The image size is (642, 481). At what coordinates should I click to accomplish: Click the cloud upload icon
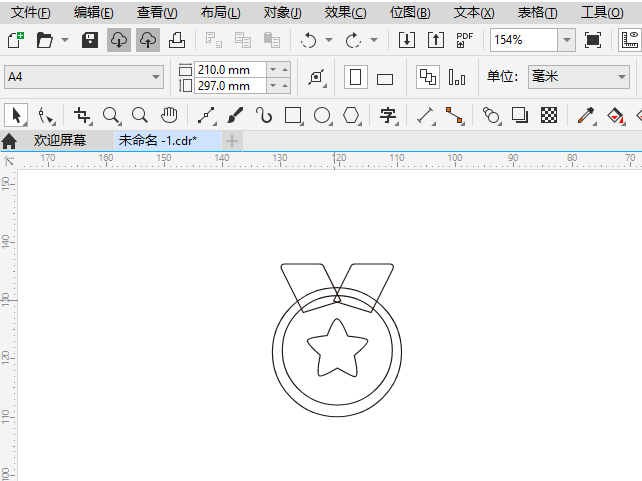pyautogui.click(x=148, y=40)
